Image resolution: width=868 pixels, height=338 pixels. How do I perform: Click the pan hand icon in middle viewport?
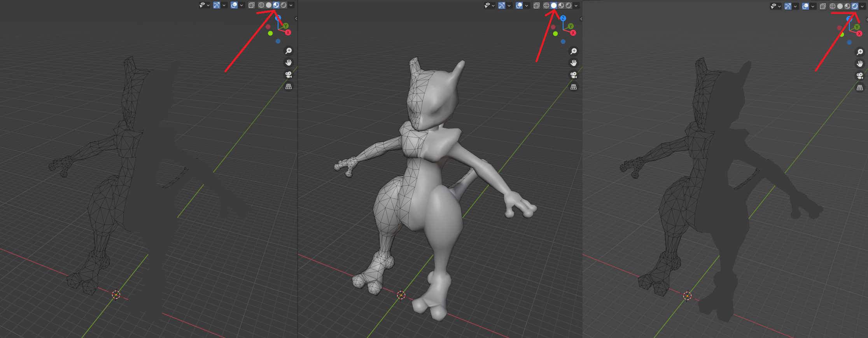click(574, 63)
